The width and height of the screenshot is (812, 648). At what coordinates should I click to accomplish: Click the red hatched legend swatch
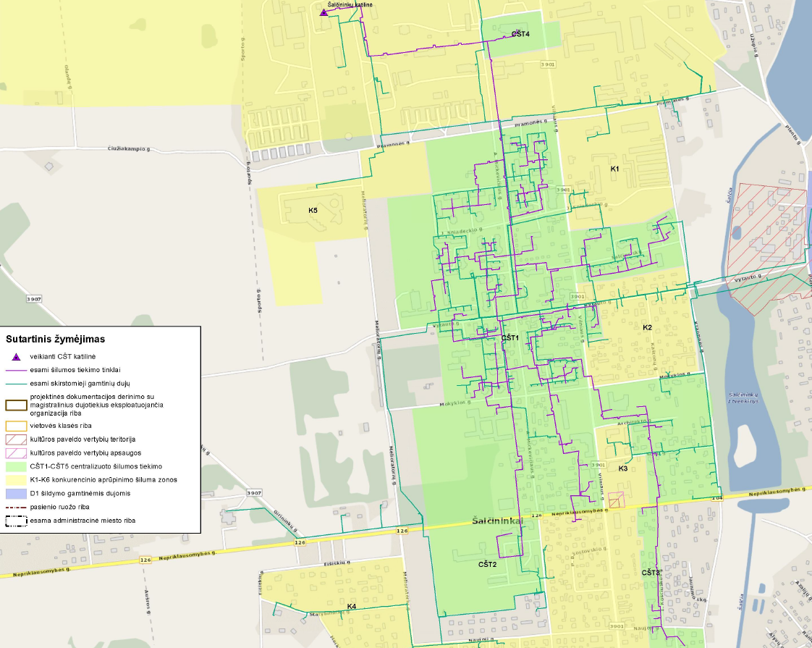16,439
